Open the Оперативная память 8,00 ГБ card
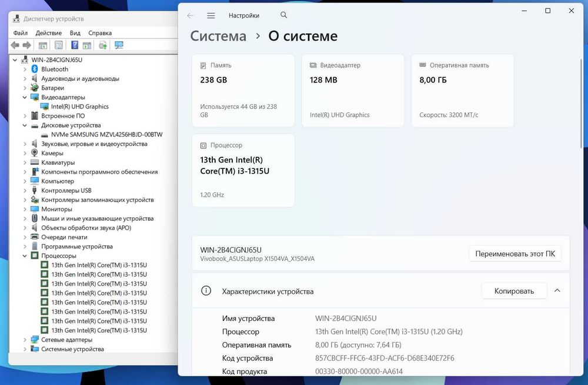The width and height of the screenshot is (588, 385). click(462, 91)
